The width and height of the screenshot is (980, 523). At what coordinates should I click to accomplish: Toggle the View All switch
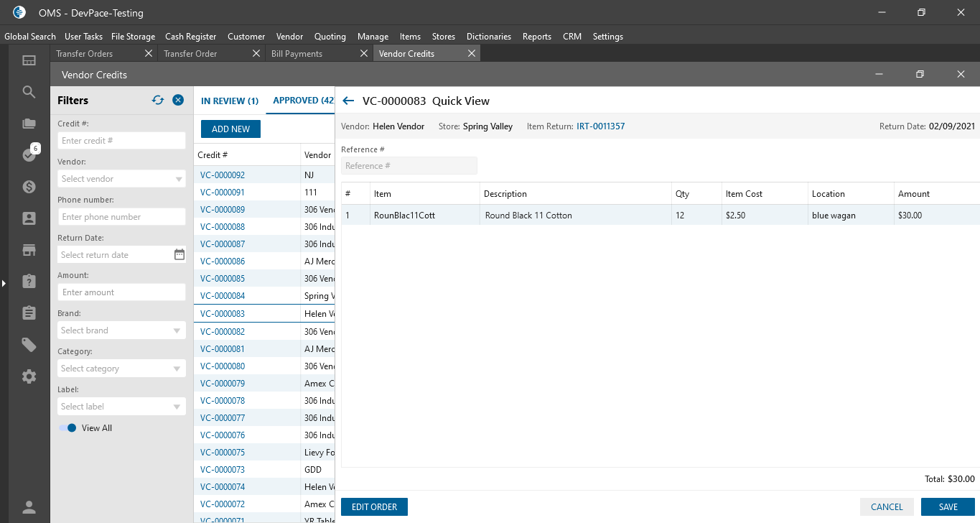pyautogui.click(x=67, y=428)
